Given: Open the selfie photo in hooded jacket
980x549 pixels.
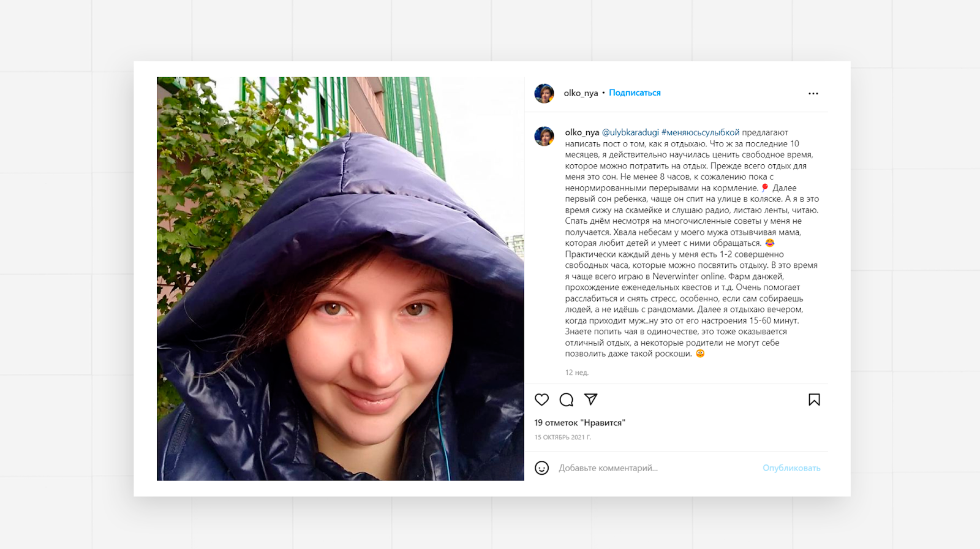Looking at the screenshot, I should coord(340,279).
